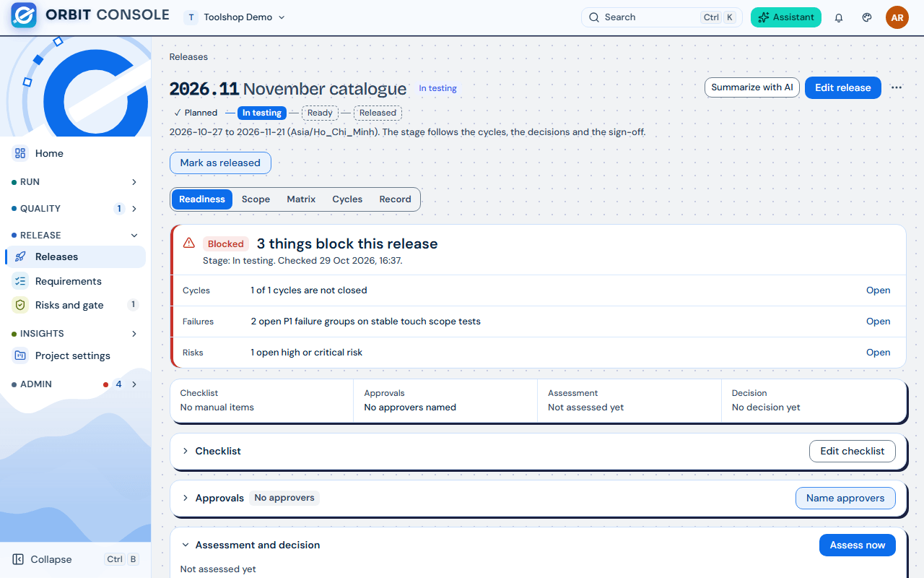
Task: Focus the Search input field
Action: click(662, 17)
